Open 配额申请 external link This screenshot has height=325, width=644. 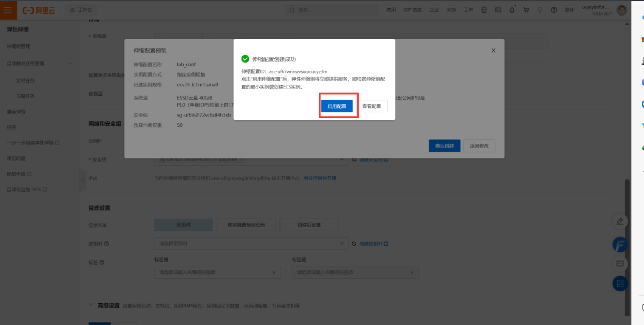19,174
